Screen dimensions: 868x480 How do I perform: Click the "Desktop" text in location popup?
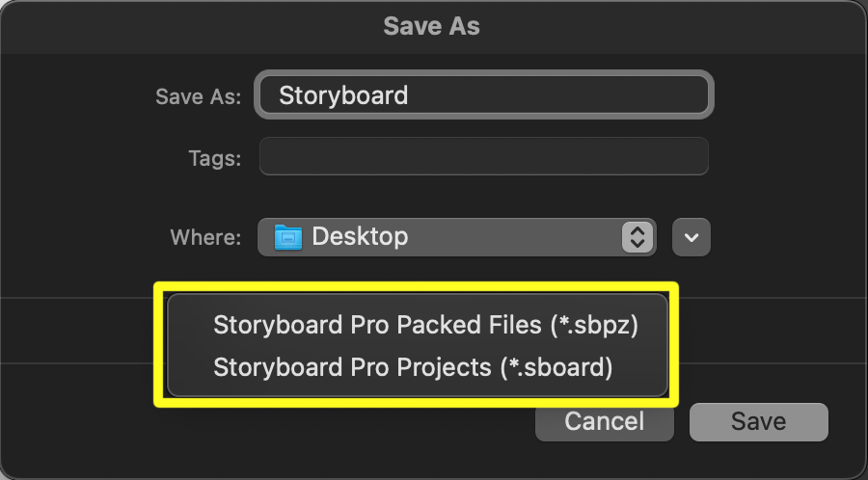[x=360, y=237]
